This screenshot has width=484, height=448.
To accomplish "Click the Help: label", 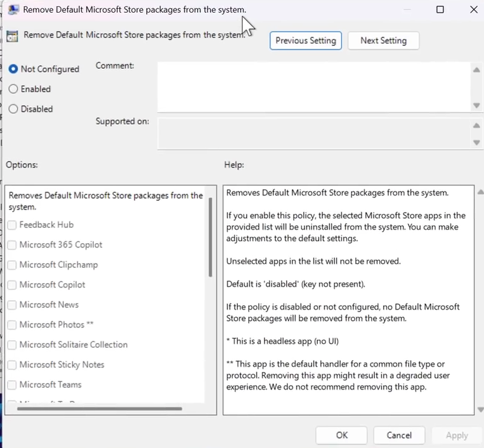I will point(234,165).
